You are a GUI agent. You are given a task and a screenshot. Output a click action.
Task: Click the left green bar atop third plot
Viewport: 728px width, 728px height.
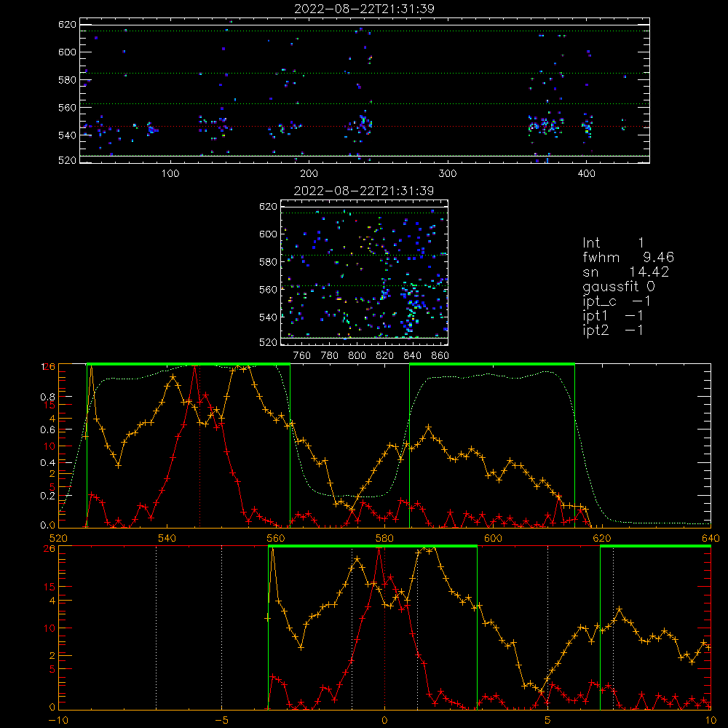point(189,365)
